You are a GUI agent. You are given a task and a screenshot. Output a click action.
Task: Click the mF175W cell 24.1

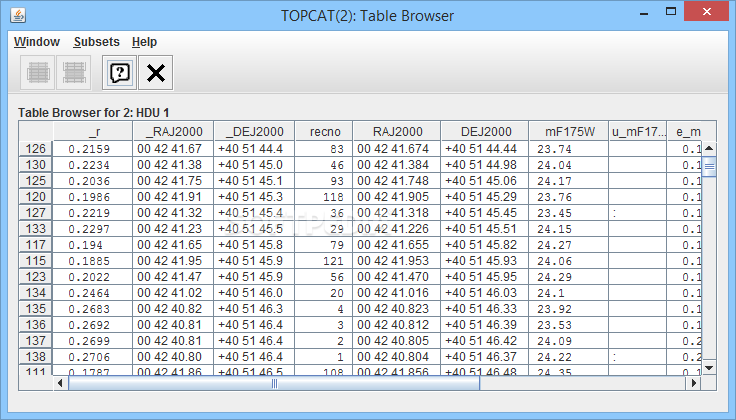click(569, 292)
